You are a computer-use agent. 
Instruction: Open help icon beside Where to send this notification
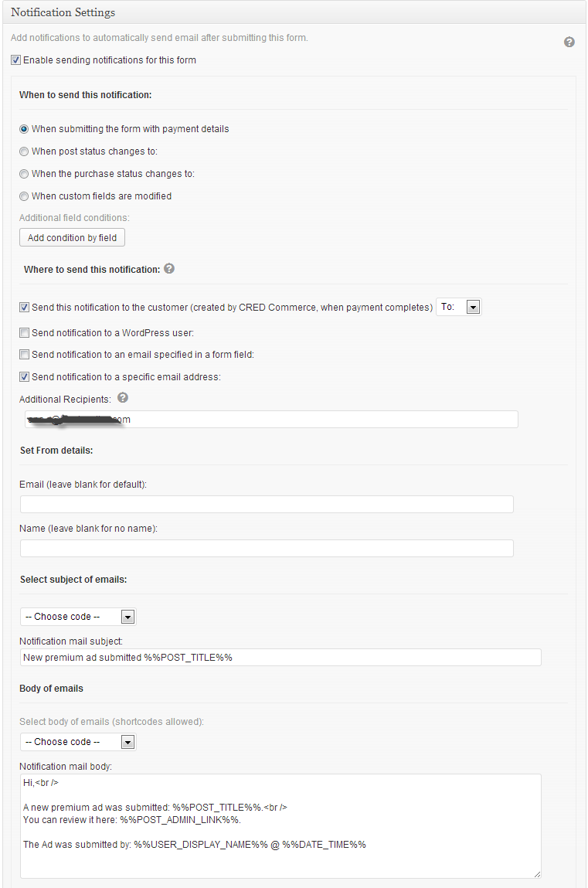click(x=169, y=268)
